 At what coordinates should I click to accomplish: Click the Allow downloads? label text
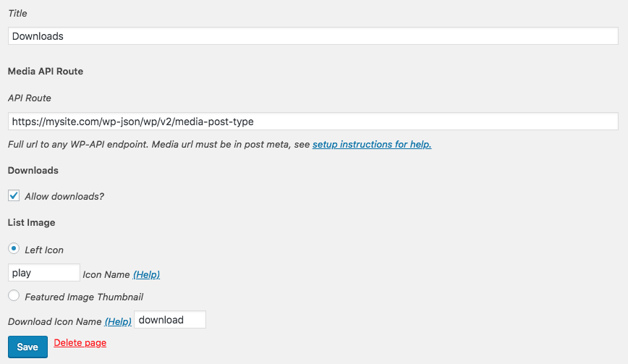point(64,197)
